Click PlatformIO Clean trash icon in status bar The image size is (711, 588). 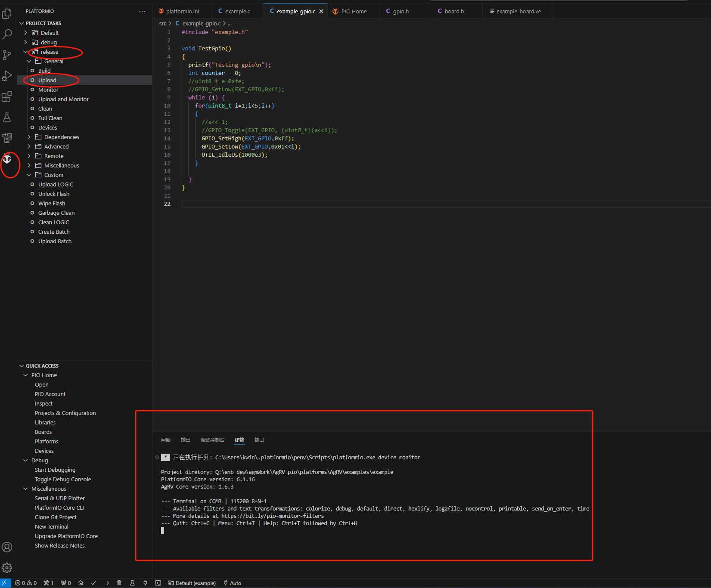click(119, 583)
